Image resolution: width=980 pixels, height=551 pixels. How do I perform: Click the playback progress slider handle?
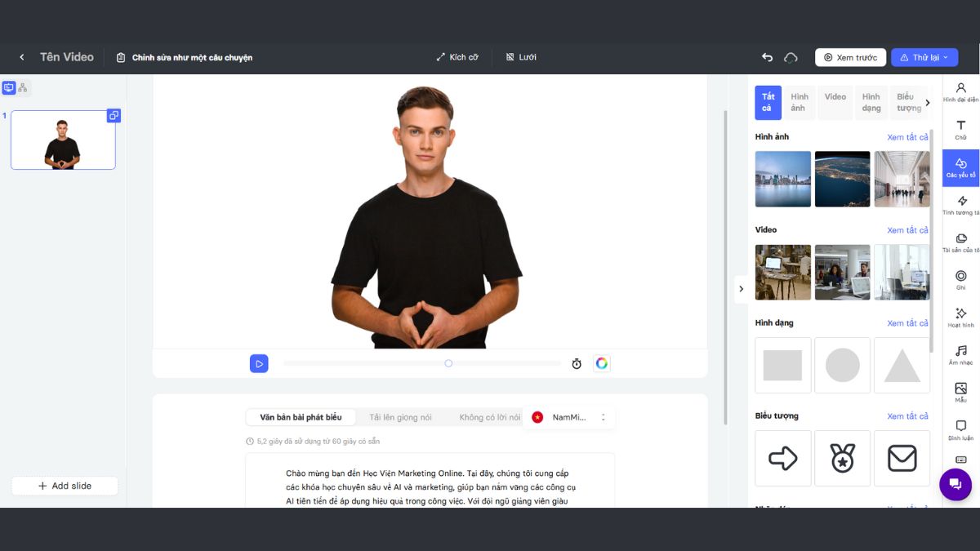click(x=448, y=363)
